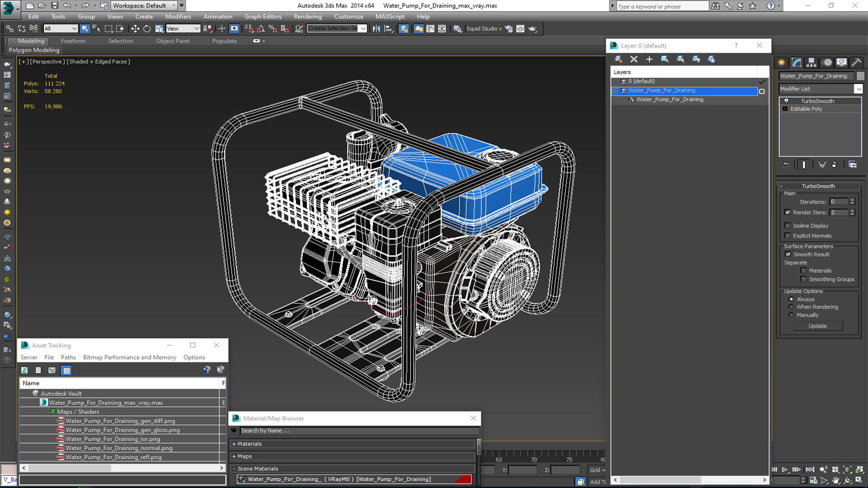This screenshot has height=488, width=868.
Task: Choose the Select and Move tool
Action: (x=135, y=28)
